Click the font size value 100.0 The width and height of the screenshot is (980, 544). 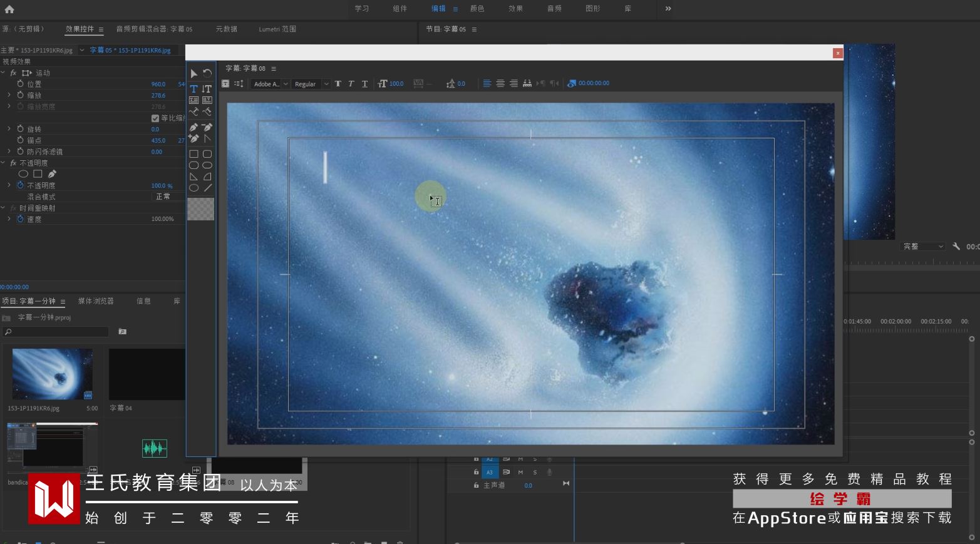point(396,83)
